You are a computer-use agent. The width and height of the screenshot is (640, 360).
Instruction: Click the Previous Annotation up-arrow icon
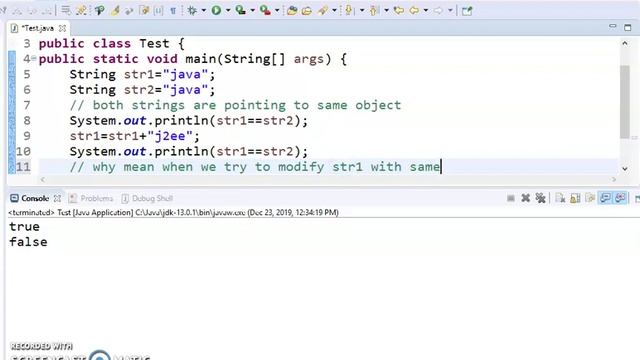pyautogui.click(x=373, y=10)
